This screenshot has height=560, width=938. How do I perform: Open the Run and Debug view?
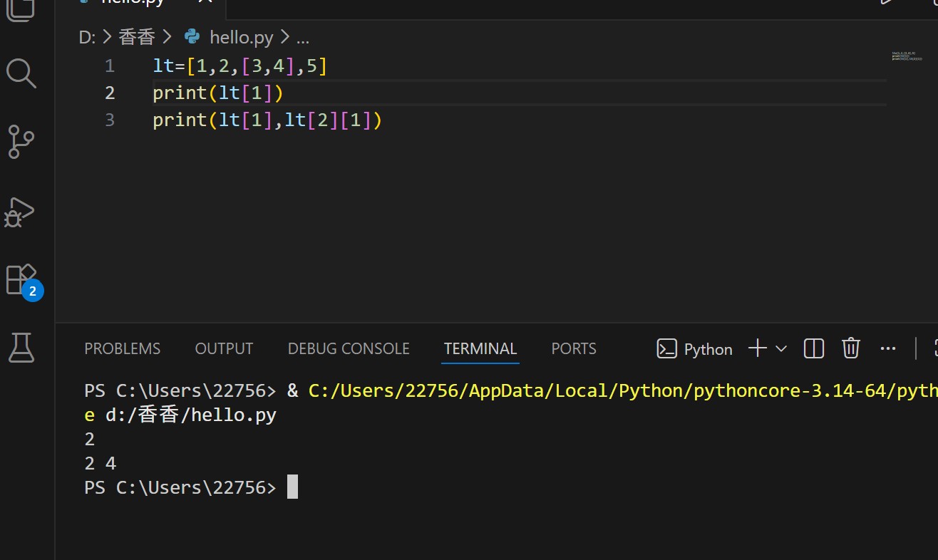tap(21, 211)
